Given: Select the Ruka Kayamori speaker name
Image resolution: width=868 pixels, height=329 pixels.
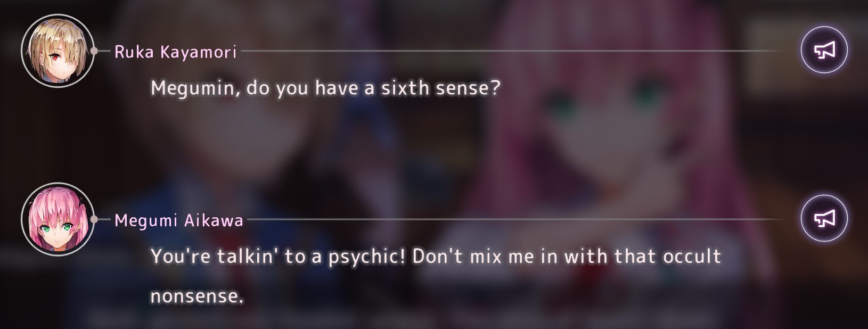Looking at the screenshot, I should click(176, 52).
